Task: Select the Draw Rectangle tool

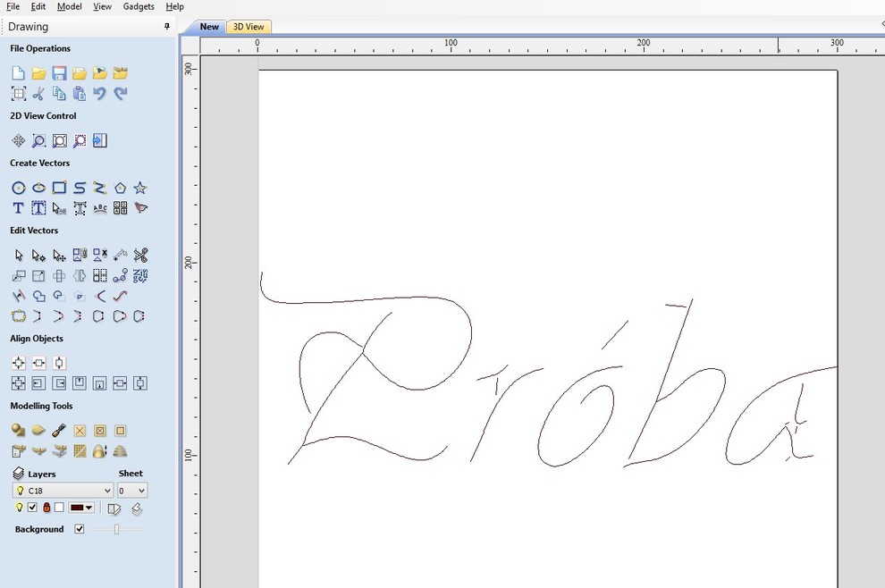Action: (x=59, y=188)
